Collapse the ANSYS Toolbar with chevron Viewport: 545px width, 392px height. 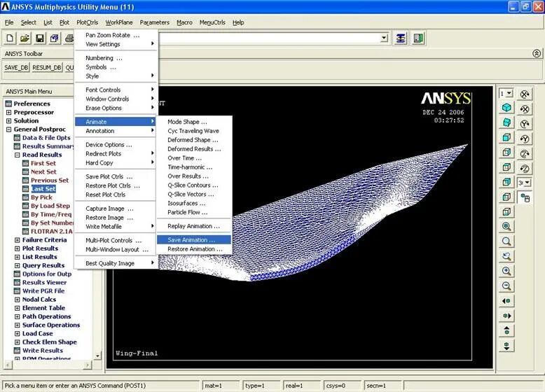tap(537, 53)
